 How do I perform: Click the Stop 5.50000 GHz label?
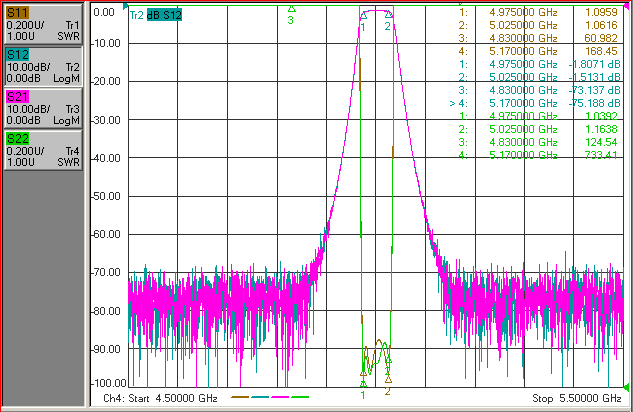pos(577,399)
